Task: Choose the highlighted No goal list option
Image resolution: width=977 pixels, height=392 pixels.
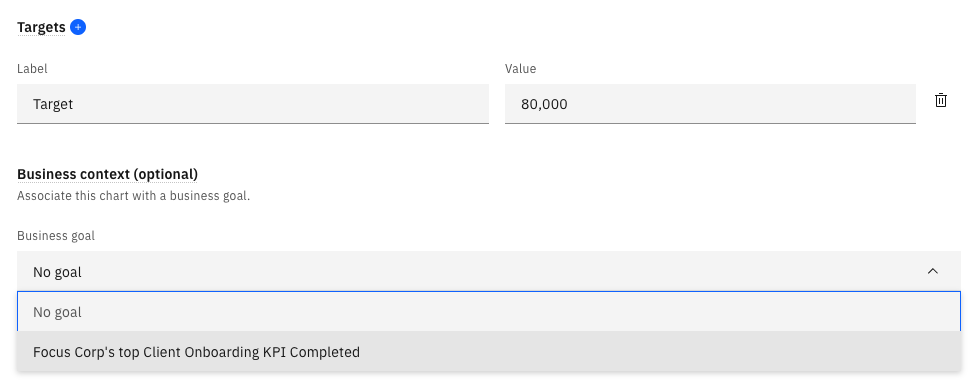Action: coord(488,312)
